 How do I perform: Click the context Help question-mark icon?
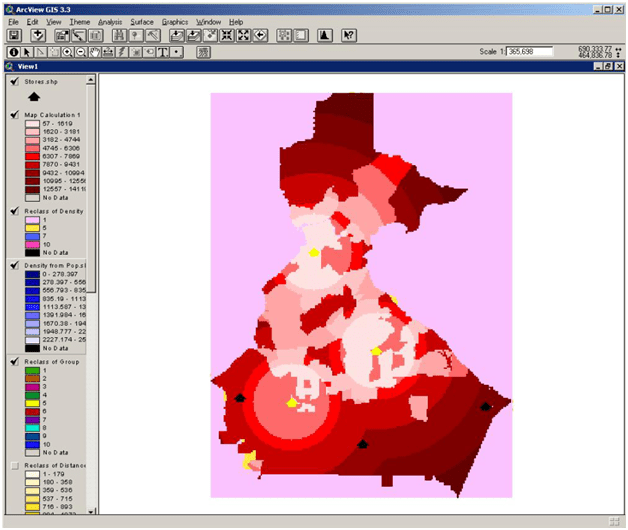tap(348, 35)
